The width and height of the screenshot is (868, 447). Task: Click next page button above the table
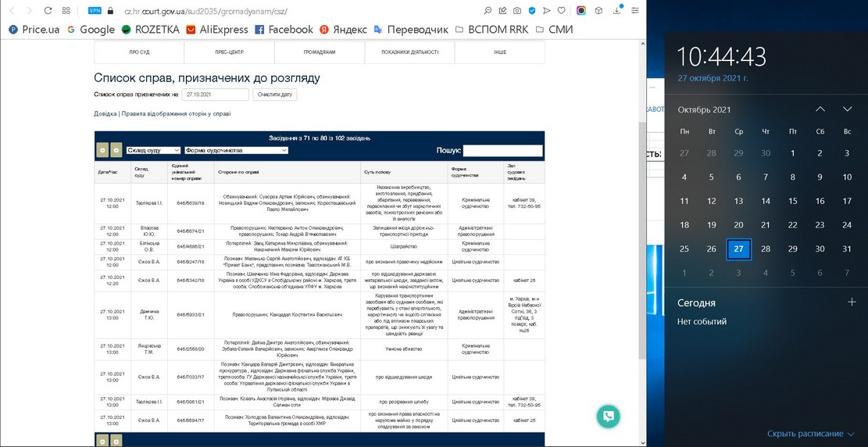(116, 149)
